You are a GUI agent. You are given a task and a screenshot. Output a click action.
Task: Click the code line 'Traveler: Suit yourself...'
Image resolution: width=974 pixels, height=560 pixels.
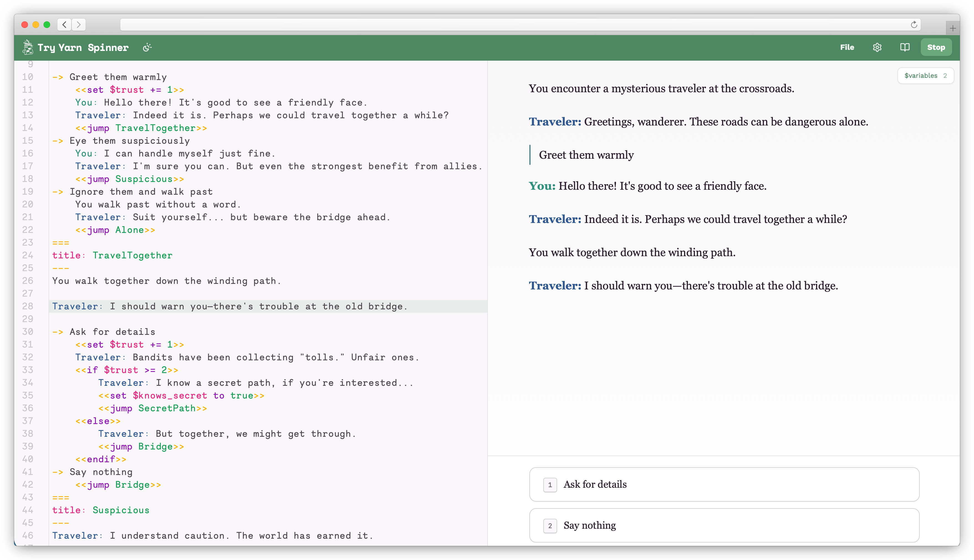(x=233, y=217)
